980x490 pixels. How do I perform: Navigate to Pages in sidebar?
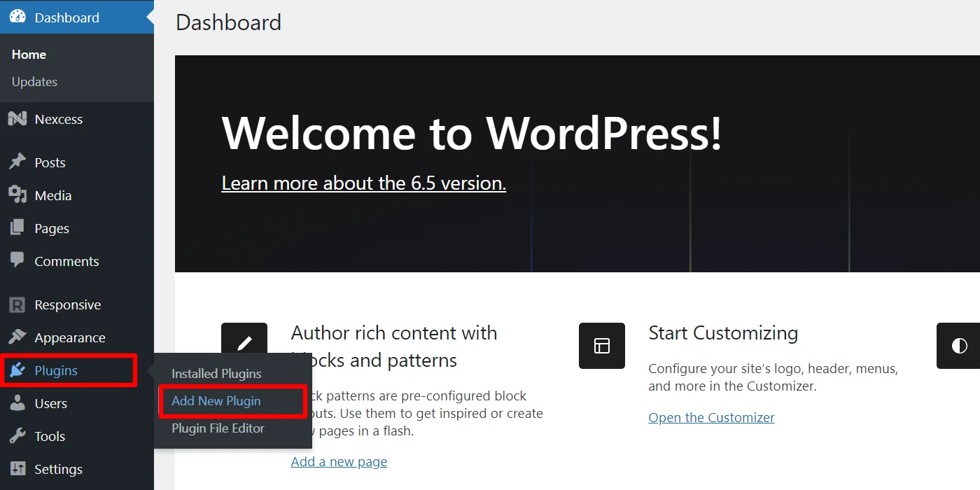coord(52,228)
